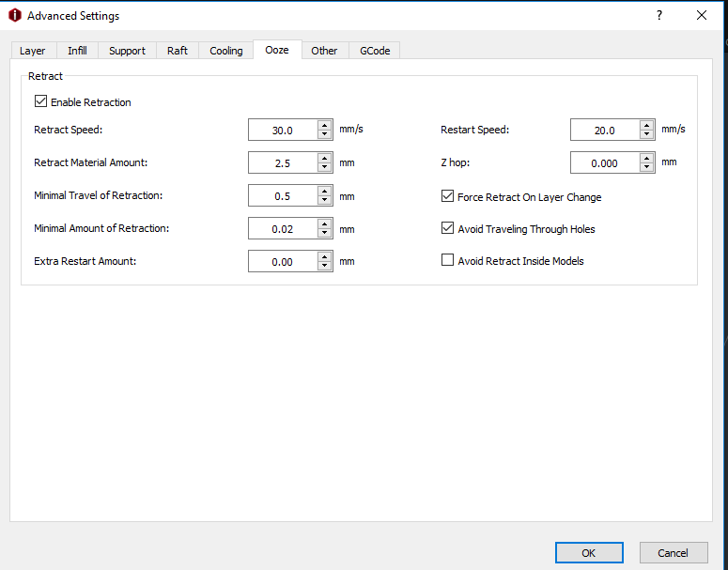Viewport: 728px width, 570px height.
Task: Open the Infill tab
Action: (77, 51)
